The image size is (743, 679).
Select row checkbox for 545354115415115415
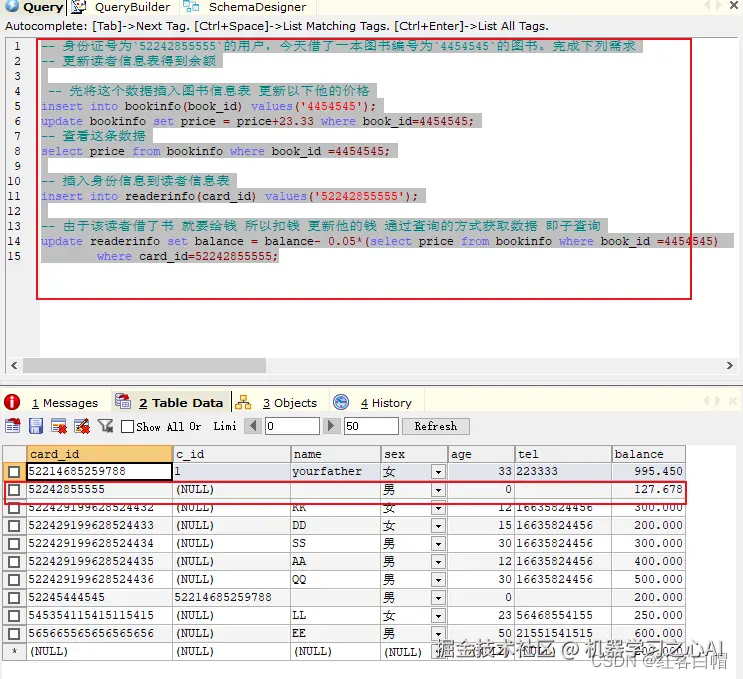14,616
